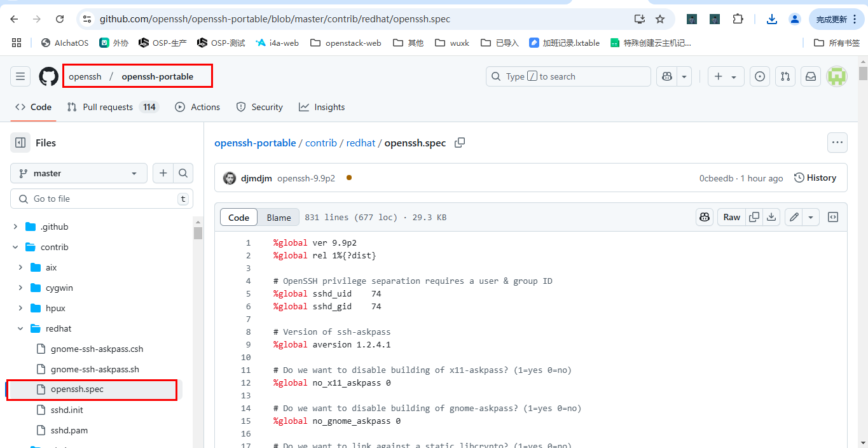
Task: Open the master branch dropdown
Action: click(79, 173)
